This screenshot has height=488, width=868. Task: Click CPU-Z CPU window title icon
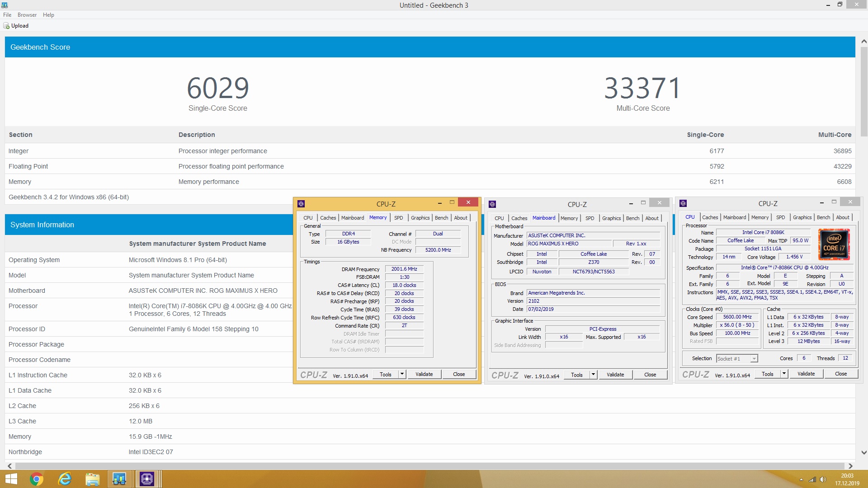(684, 203)
